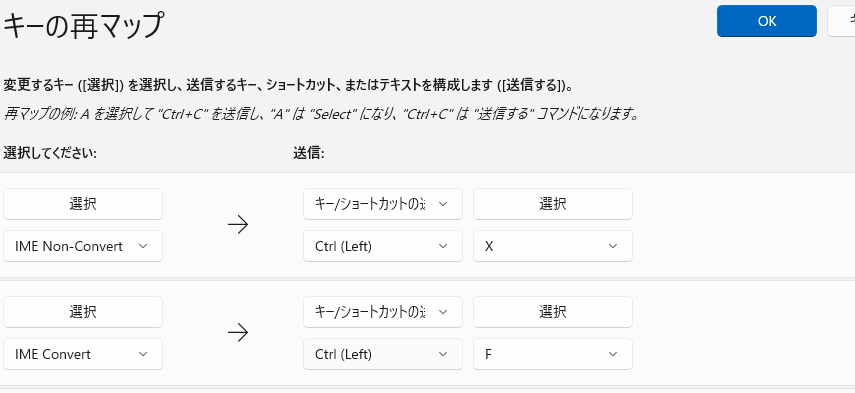Click the 選択してください: column label
Screen dimensions: 855x393
50,154
